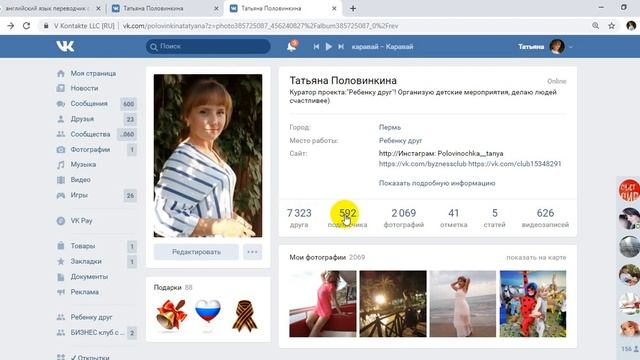Skip to next track in the header player
Screen dimensions: 640x360
341,47
